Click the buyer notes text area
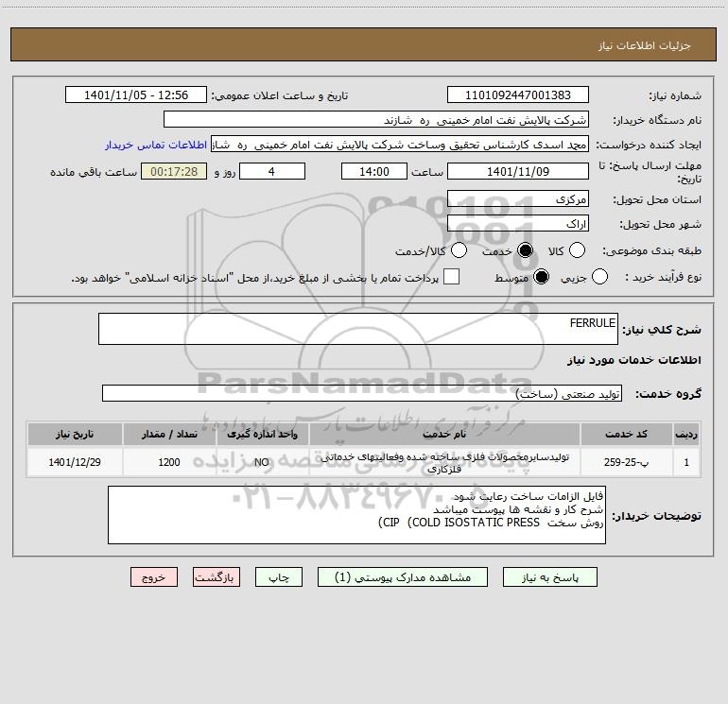This screenshot has height=704, width=728. [x=356, y=515]
